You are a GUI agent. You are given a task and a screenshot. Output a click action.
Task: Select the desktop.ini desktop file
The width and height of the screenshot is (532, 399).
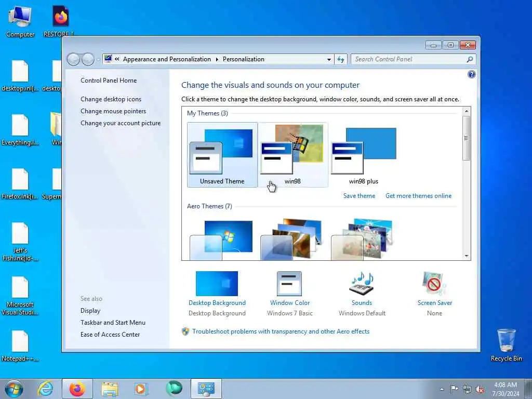point(20,76)
